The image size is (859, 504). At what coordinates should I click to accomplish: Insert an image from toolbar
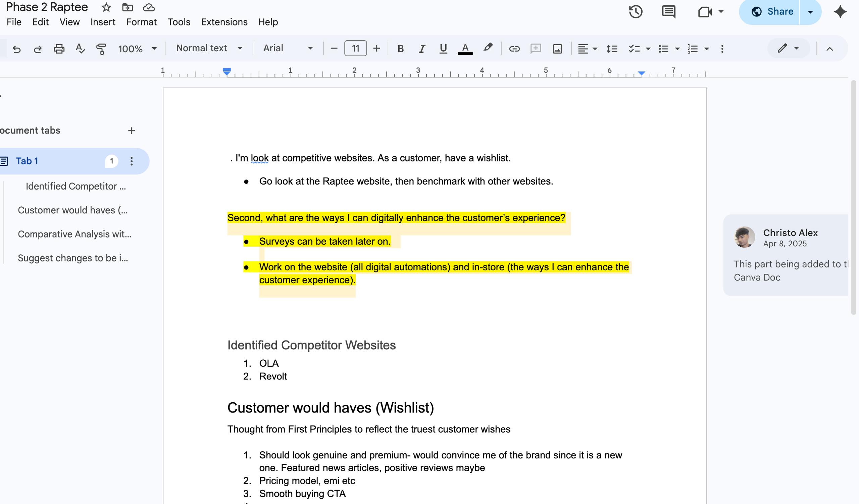[557, 49]
